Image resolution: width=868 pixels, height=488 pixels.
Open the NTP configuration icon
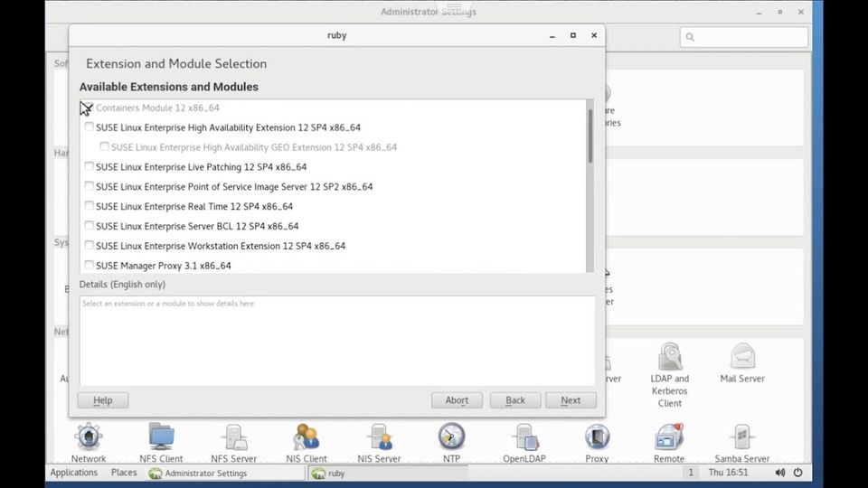point(452,436)
